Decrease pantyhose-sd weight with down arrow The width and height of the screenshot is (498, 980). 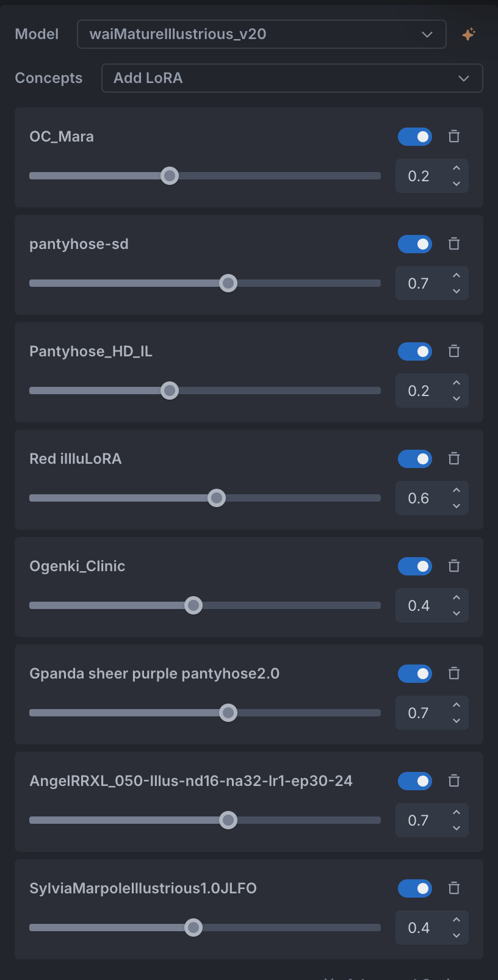pos(457,292)
